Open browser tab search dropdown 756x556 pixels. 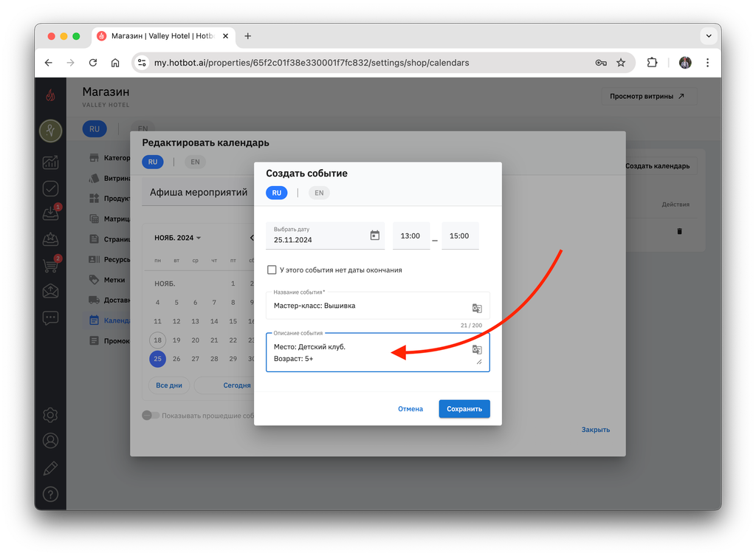709,35
